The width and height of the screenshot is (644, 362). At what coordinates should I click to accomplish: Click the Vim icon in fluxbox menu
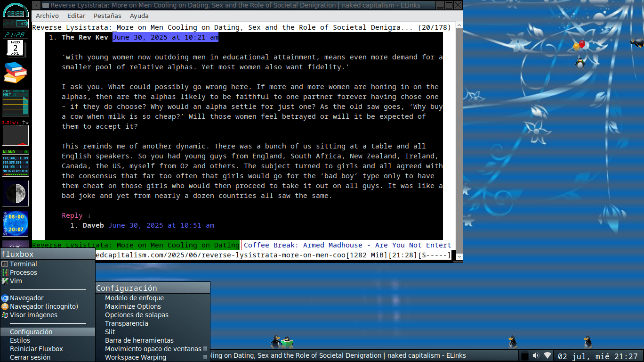coord(5,281)
